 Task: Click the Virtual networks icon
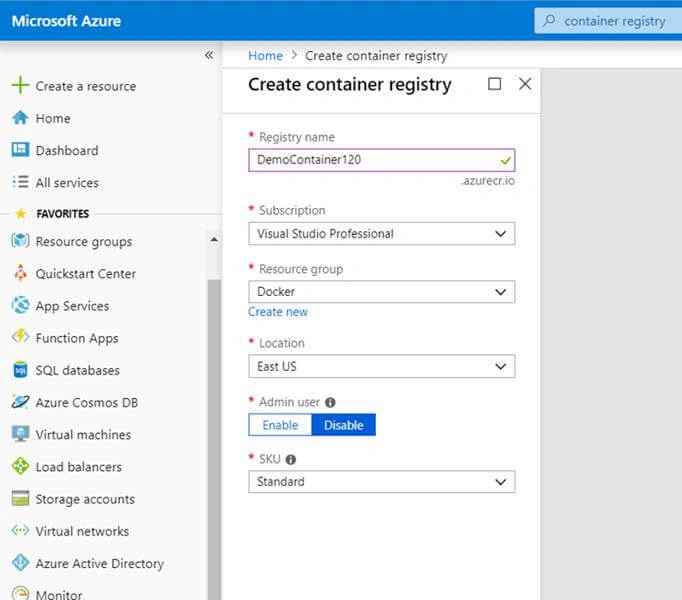click(20, 530)
